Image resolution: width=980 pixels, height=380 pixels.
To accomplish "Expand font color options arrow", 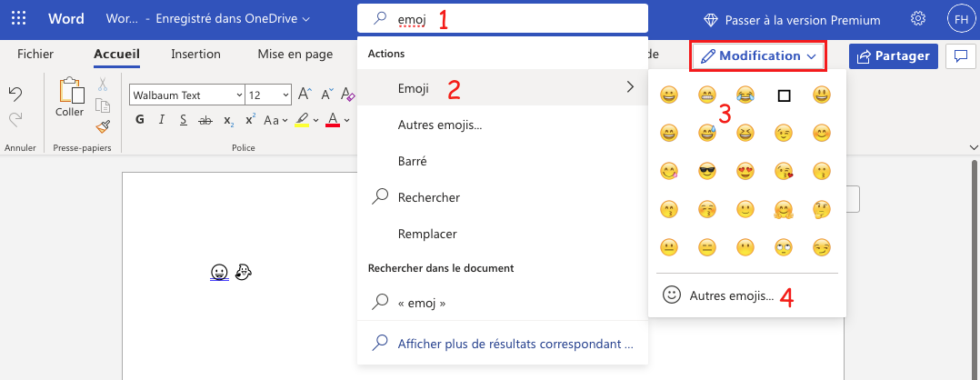I will [x=347, y=120].
